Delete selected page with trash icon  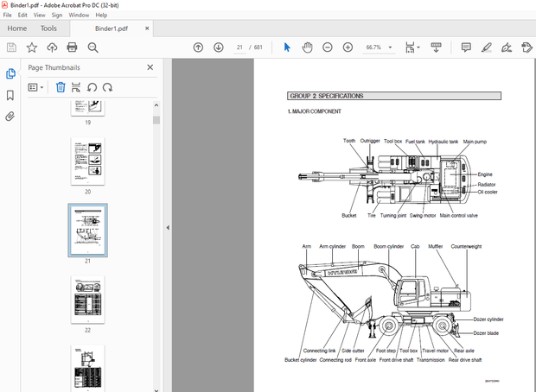point(61,87)
